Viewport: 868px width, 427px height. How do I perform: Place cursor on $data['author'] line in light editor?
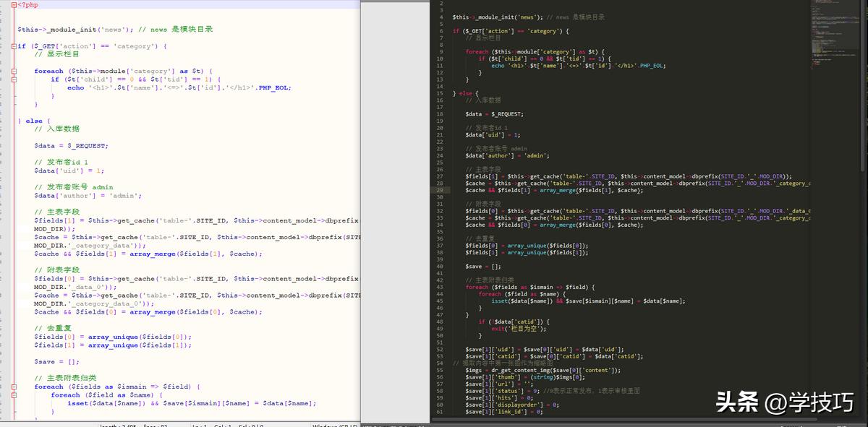87,196
